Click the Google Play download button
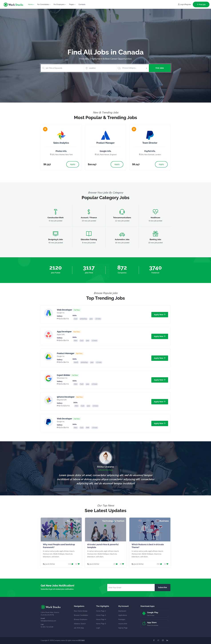This screenshot has height=644, width=211. click(154, 613)
